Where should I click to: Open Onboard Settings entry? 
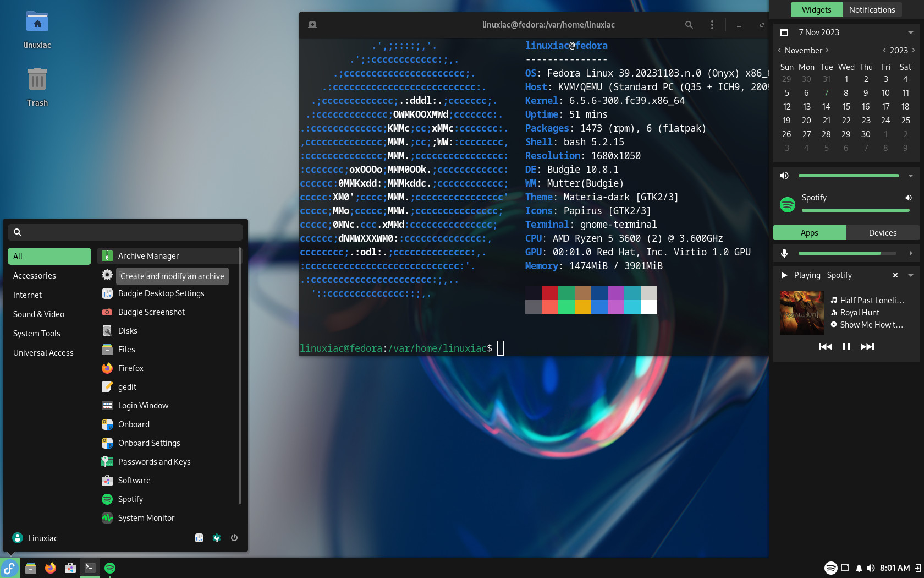(168, 443)
